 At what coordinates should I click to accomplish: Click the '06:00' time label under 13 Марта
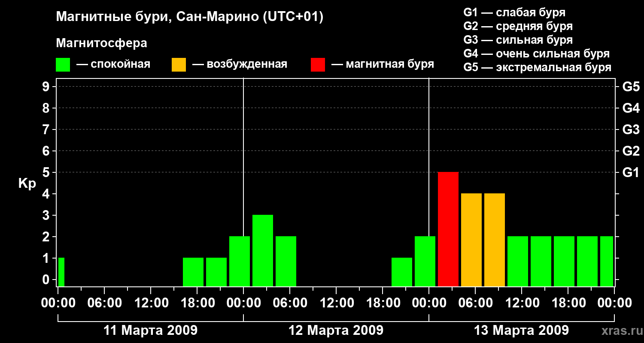click(x=475, y=304)
